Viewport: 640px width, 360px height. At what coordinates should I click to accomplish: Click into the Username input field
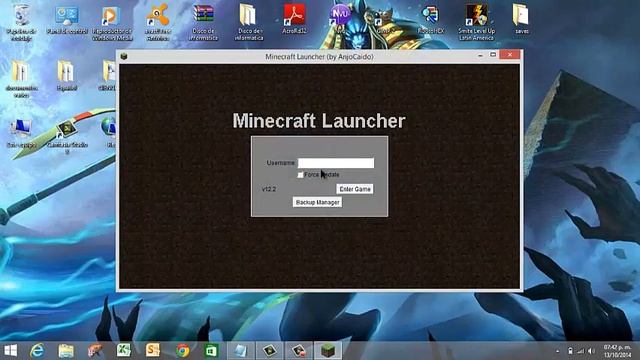click(336, 163)
